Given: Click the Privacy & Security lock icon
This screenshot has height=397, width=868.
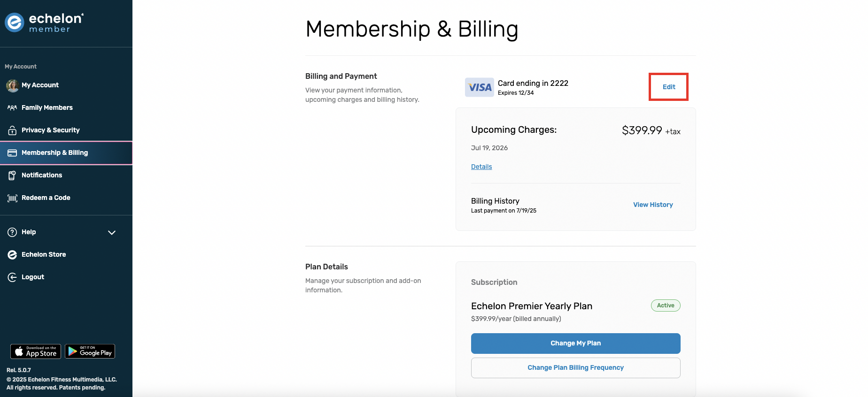Looking at the screenshot, I should pyautogui.click(x=12, y=130).
